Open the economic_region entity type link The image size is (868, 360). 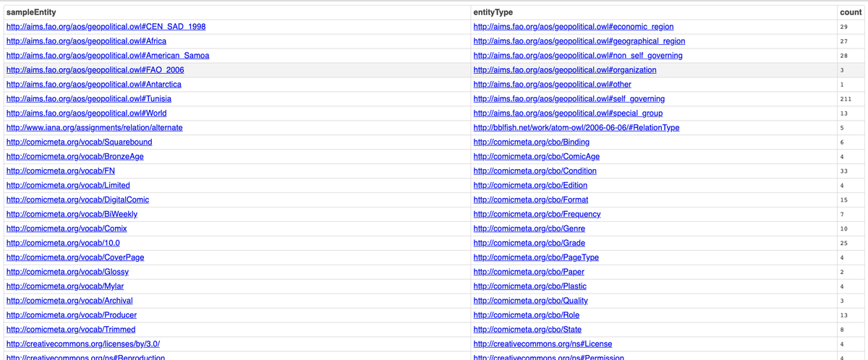click(x=573, y=27)
